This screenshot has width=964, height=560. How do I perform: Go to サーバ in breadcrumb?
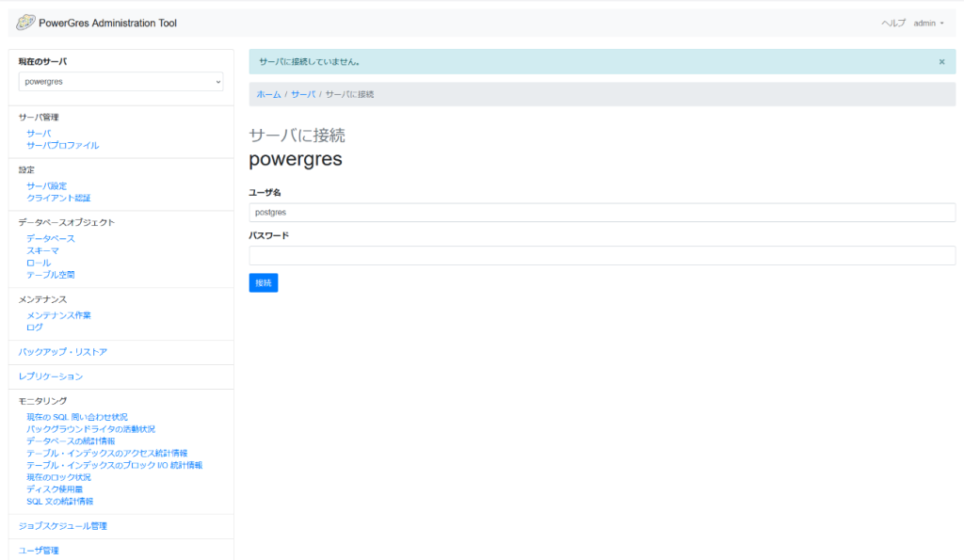303,95
